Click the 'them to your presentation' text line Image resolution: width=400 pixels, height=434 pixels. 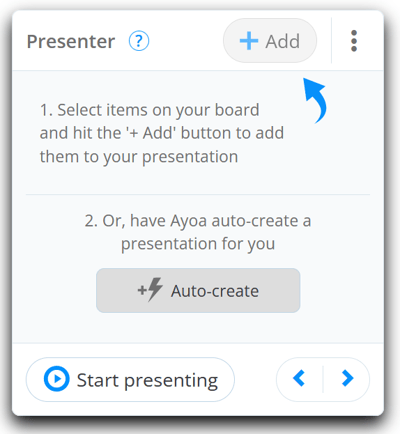point(139,157)
